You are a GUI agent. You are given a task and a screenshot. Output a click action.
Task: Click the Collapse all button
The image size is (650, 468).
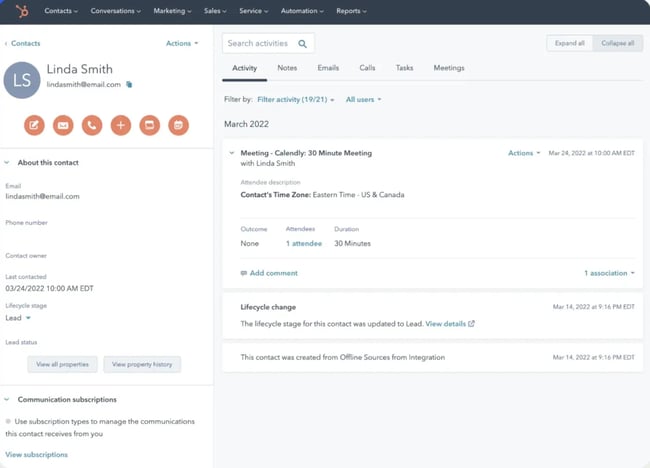618,43
